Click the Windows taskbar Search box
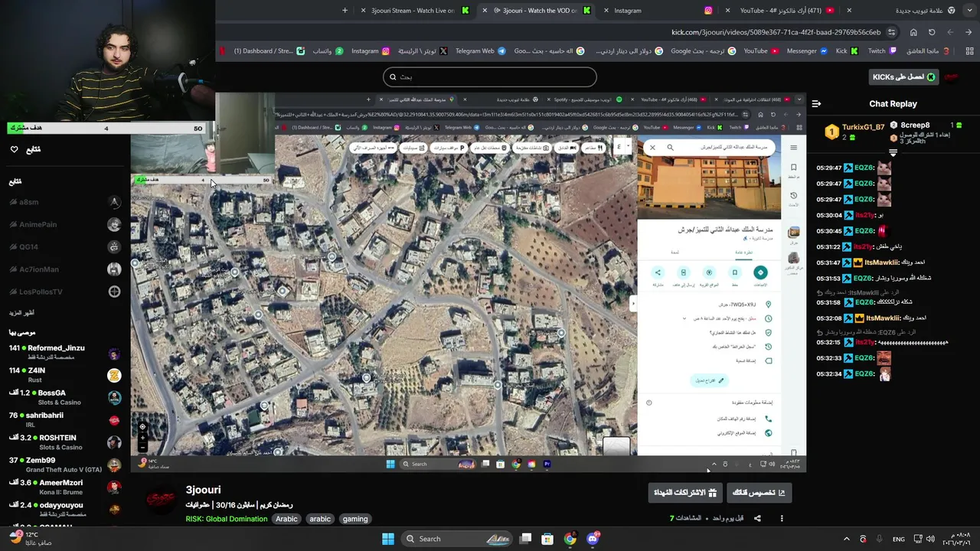Viewport: 980px width, 551px height. coord(456,539)
